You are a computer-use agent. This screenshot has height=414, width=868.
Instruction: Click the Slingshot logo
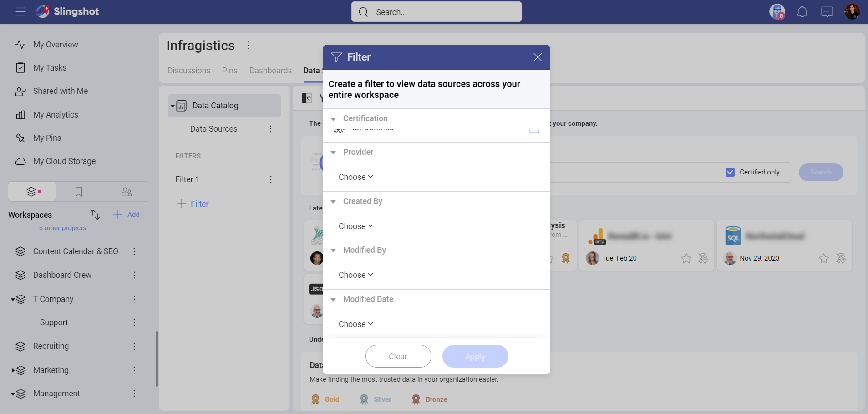click(x=67, y=11)
